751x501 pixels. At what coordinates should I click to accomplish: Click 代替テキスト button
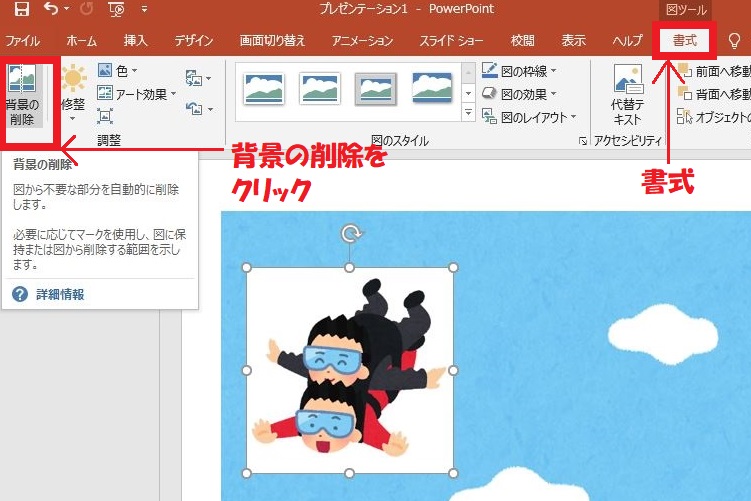point(627,95)
